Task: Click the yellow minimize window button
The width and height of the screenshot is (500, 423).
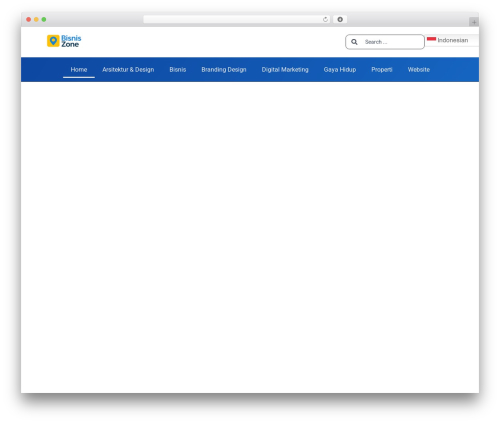Action: [x=36, y=19]
